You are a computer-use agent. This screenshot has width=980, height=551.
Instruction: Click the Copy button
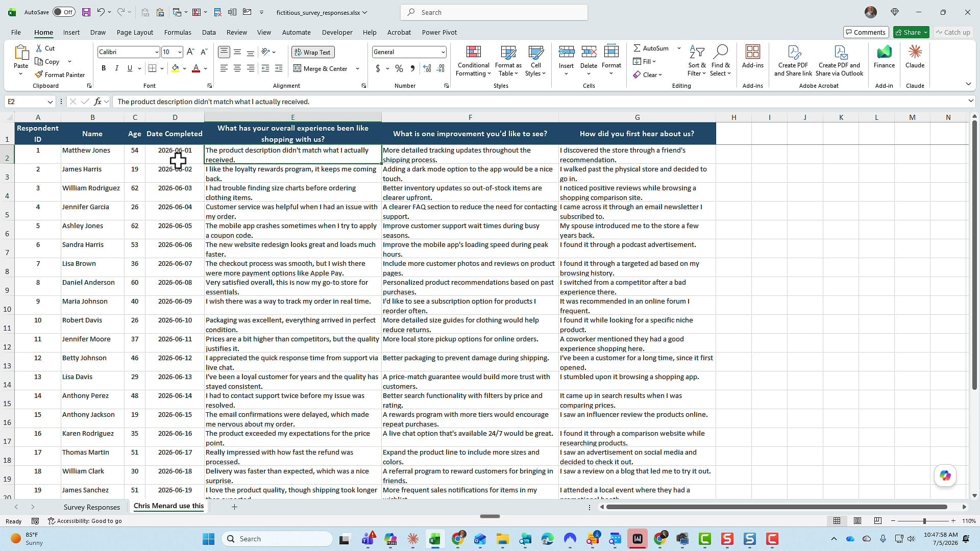pos(47,61)
